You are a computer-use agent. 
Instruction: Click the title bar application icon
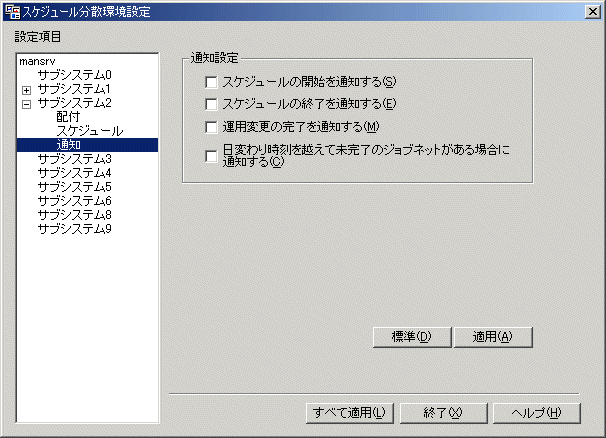click(x=12, y=12)
